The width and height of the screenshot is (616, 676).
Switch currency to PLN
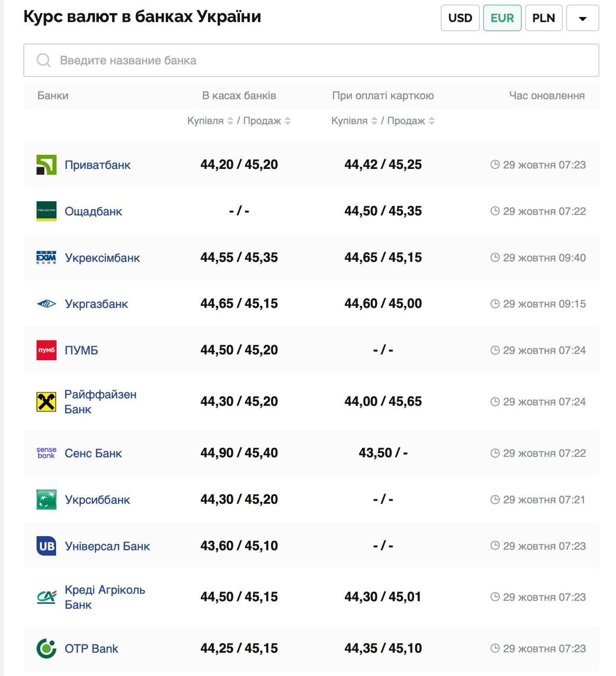[x=543, y=18]
